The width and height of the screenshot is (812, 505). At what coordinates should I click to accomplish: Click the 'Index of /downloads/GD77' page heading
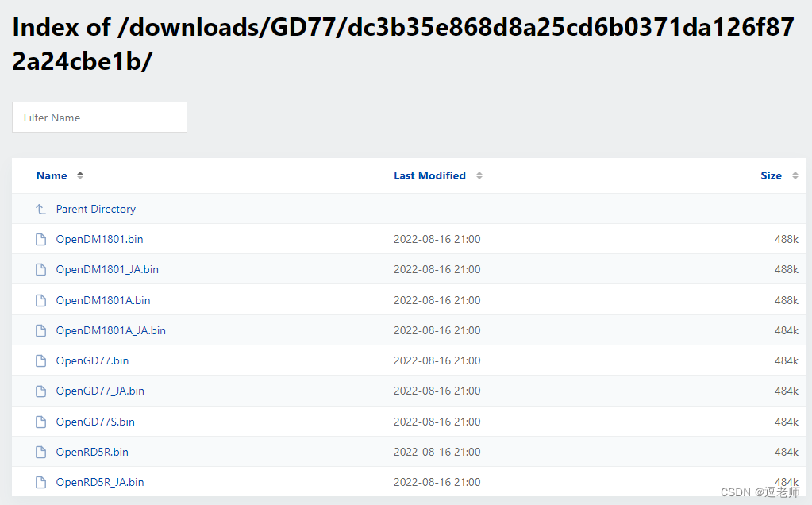(x=403, y=44)
